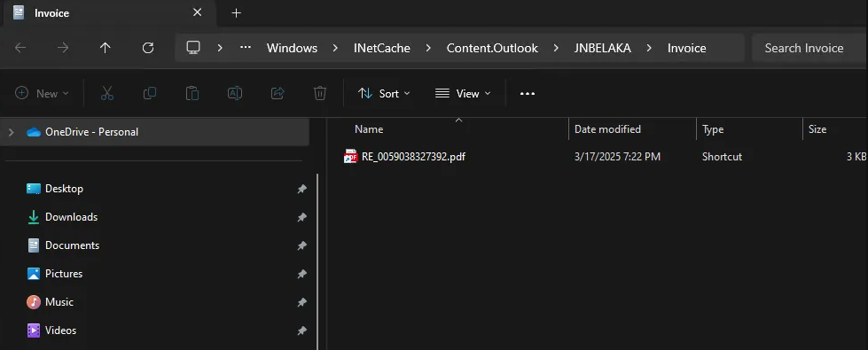Open the New item dropdown
Screen dimensions: 868x350
click(42, 93)
